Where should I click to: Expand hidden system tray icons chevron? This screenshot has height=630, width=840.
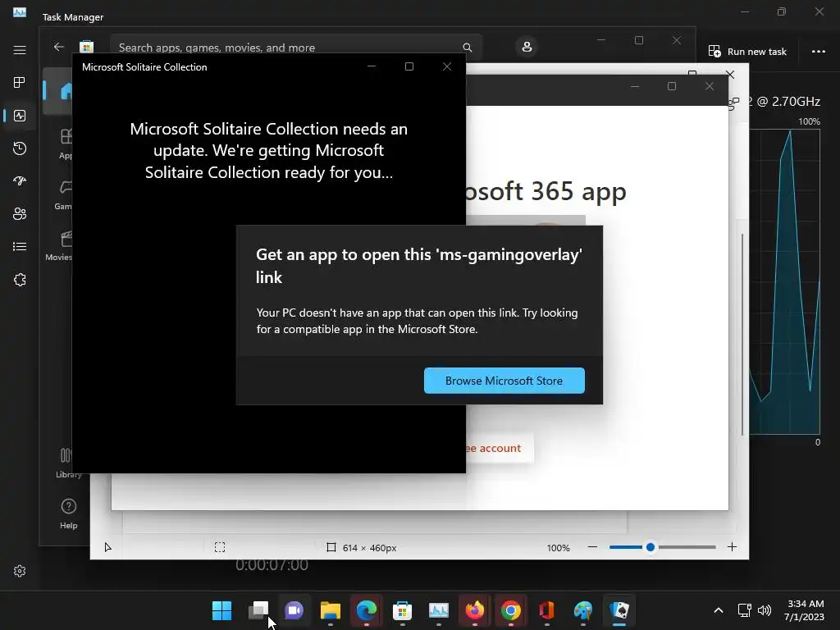coord(719,610)
